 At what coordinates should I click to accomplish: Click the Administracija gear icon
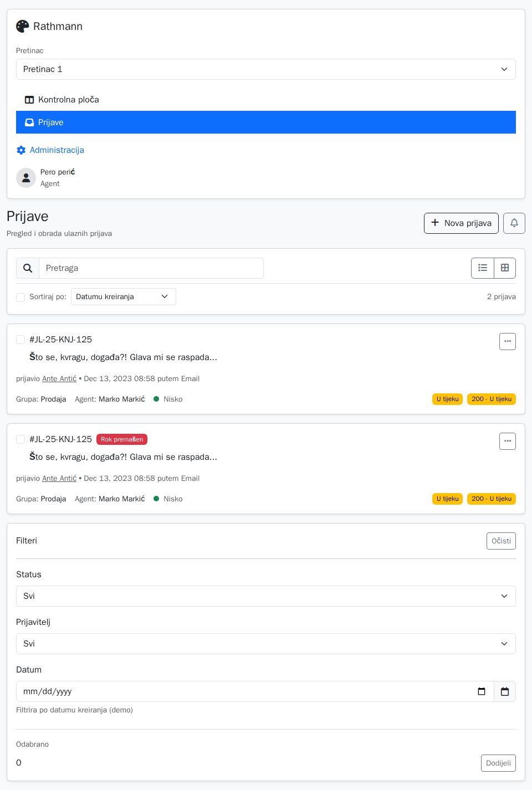(21, 150)
